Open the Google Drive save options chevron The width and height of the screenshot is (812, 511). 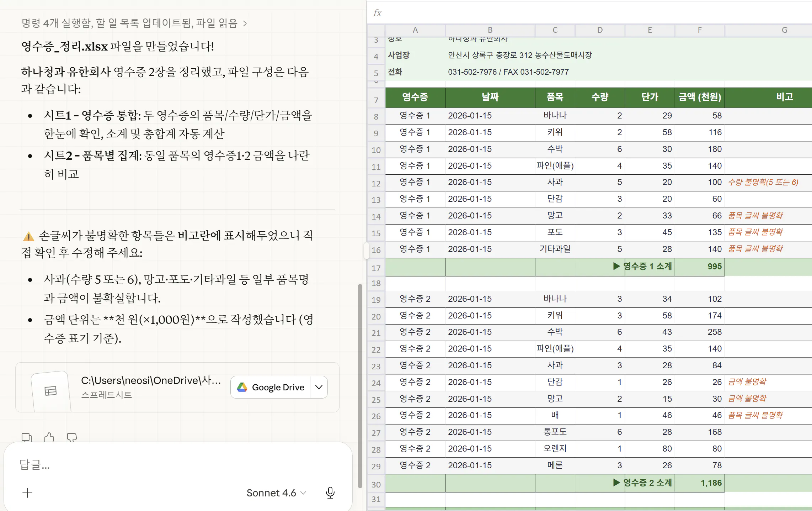click(319, 387)
